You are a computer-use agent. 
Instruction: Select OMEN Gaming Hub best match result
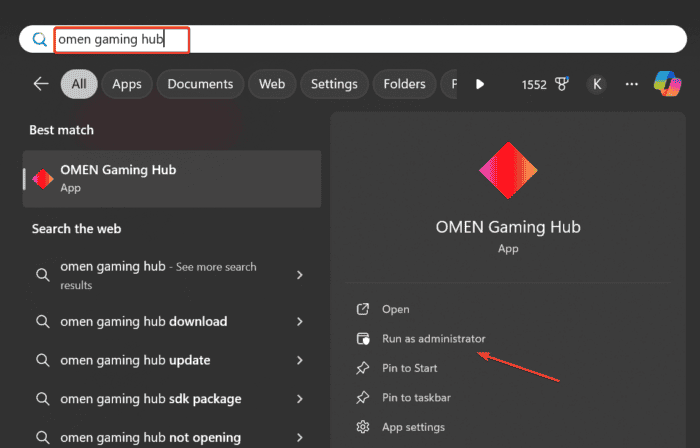click(172, 179)
